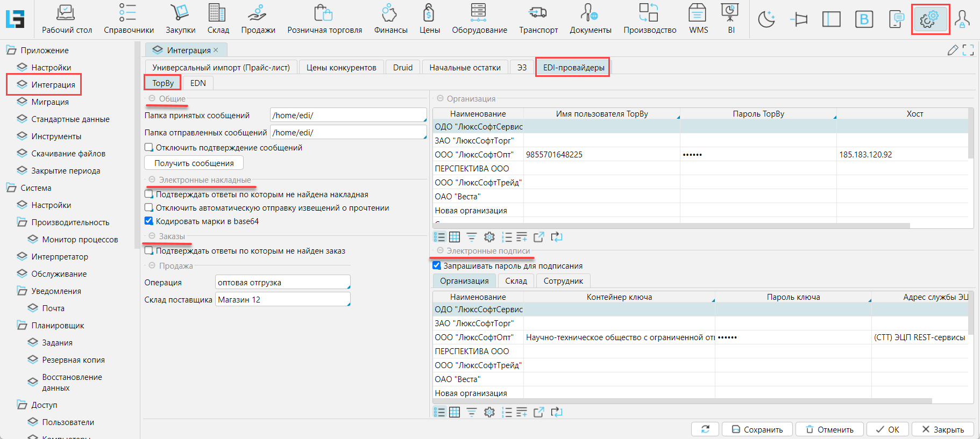
Task: Switch to night mode with moon icon
Action: coord(766,20)
